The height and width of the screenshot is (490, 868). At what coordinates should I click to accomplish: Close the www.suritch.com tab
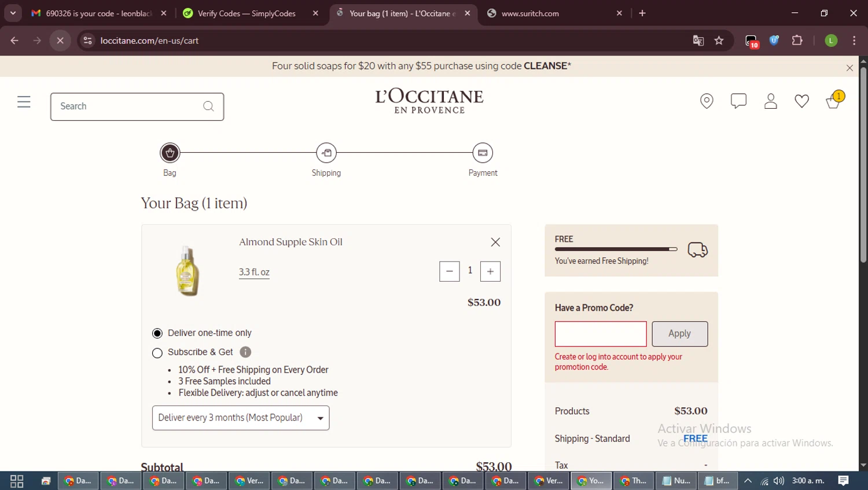(x=619, y=13)
